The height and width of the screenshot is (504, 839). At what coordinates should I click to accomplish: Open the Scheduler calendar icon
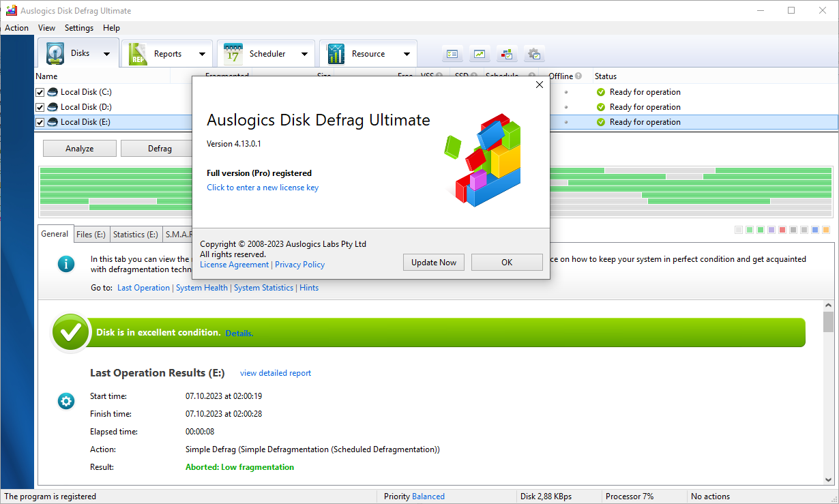(x=233, y=54)
